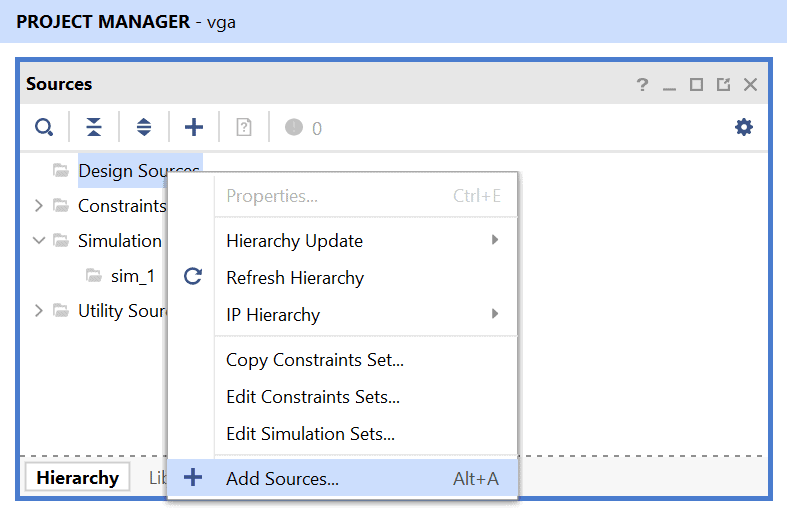Select Copy Constraints Set menu item

pos(315,360)
